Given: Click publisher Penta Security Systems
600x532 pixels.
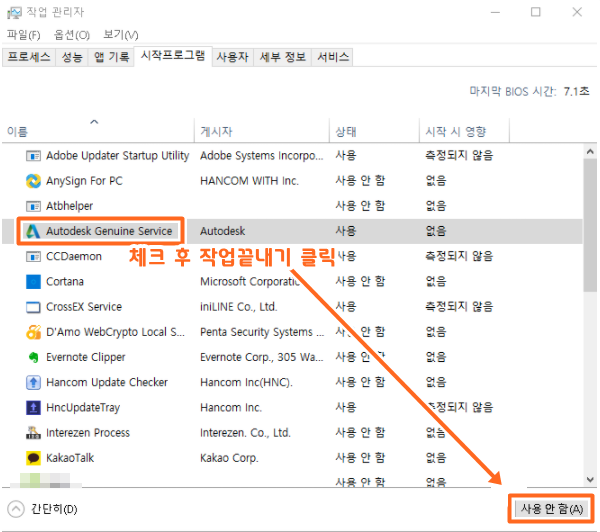Looking at the screenshot, I should coord(262,332).
